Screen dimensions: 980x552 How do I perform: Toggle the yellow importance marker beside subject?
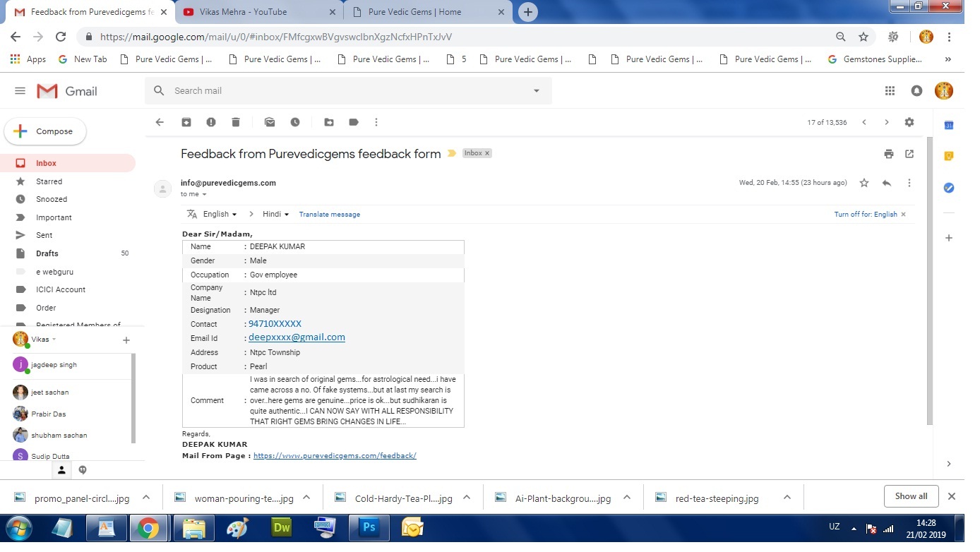click(x=452, y=154)
